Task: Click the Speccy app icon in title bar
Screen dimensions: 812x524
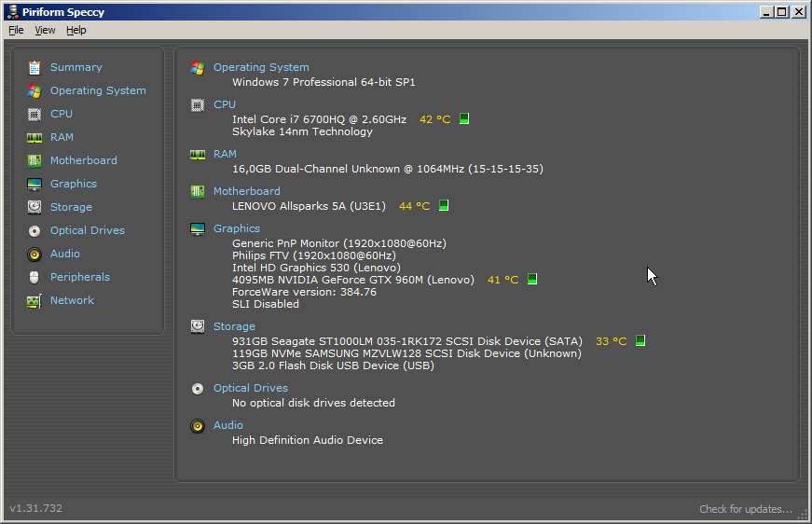Action: tap(12, 11)
